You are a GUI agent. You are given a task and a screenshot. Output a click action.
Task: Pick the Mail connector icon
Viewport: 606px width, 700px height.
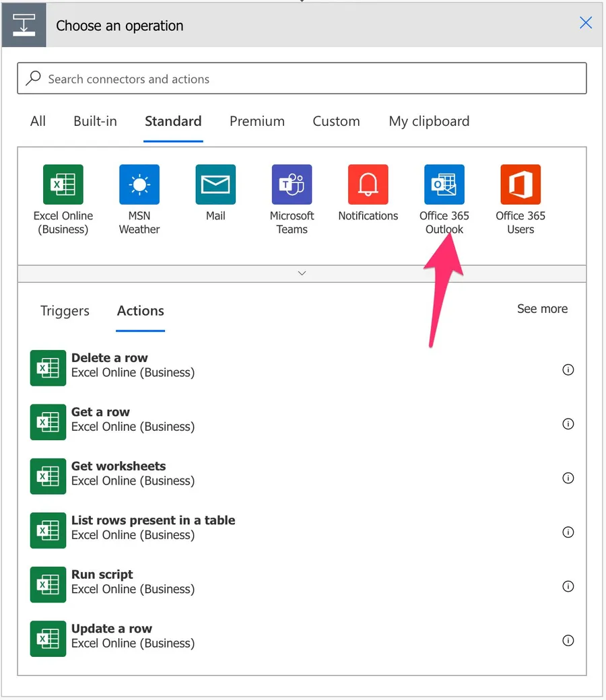tap(215, 184)
